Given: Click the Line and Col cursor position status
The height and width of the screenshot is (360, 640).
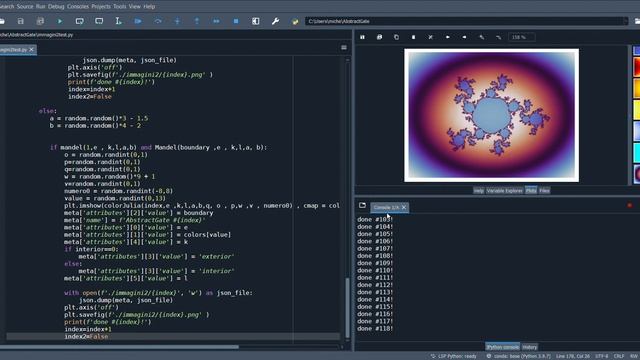Looking at the screenshot, I should 573,356.
